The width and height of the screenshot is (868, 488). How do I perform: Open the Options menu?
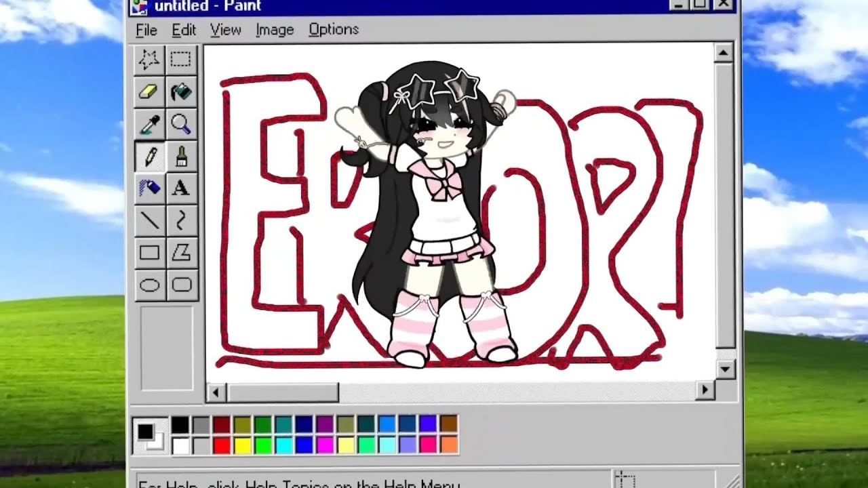click(x=334, y=30)
